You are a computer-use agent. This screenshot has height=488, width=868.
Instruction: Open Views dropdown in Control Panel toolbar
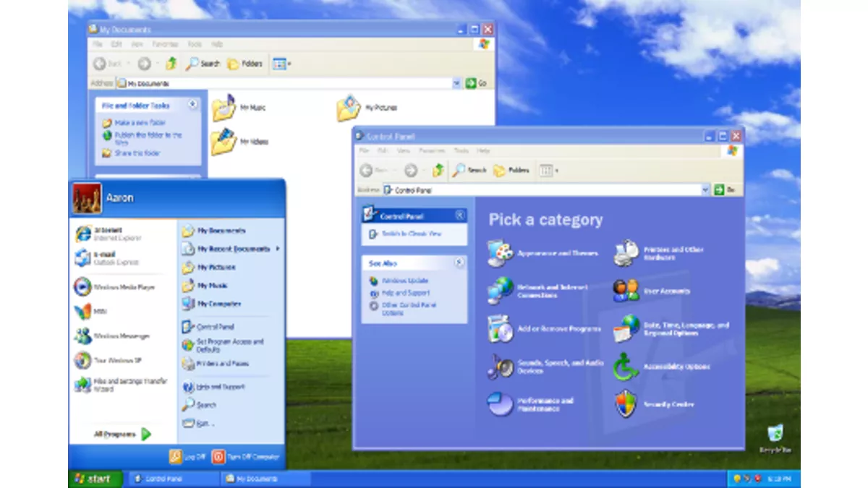548,170
